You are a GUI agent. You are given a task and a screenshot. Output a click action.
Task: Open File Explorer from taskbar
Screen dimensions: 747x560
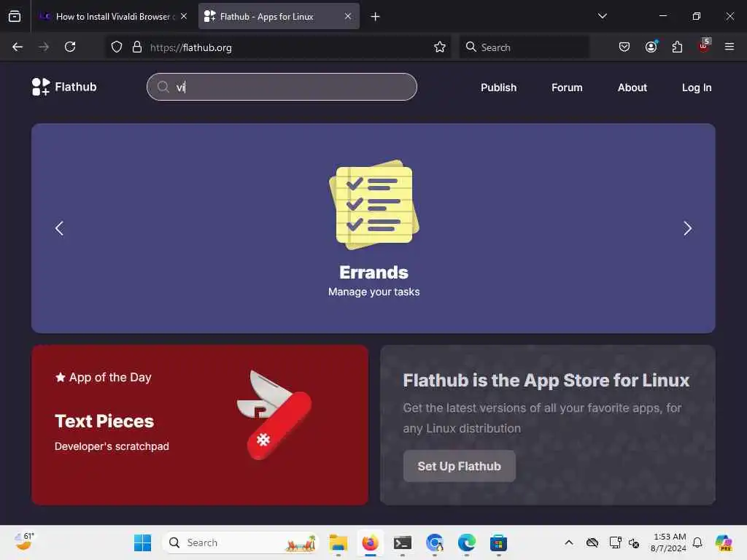coord(338,542)
